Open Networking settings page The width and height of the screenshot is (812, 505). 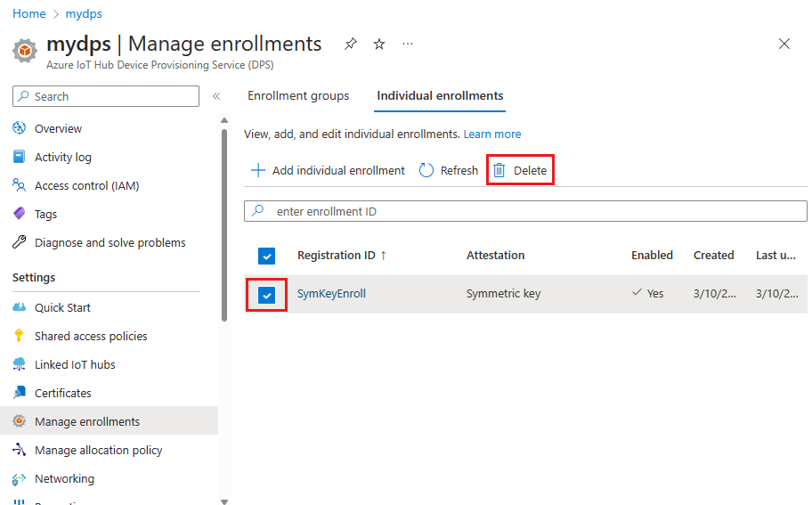(x=64, y=478)
